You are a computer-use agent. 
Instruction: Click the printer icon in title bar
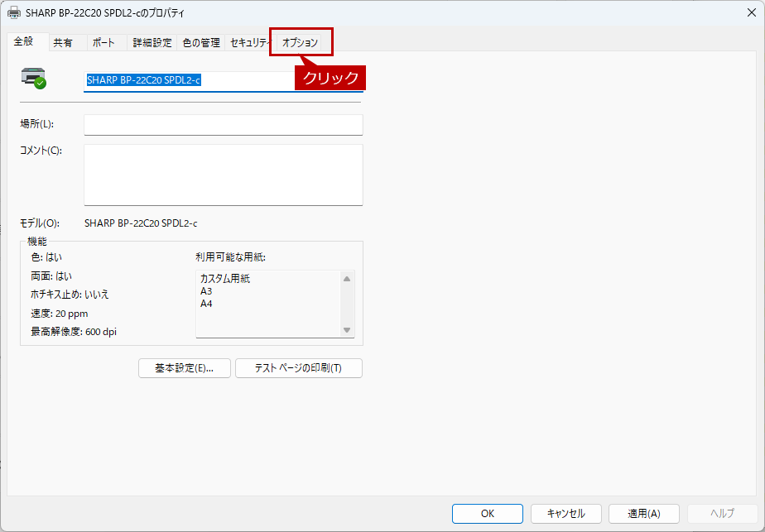(x=14, y=13)
